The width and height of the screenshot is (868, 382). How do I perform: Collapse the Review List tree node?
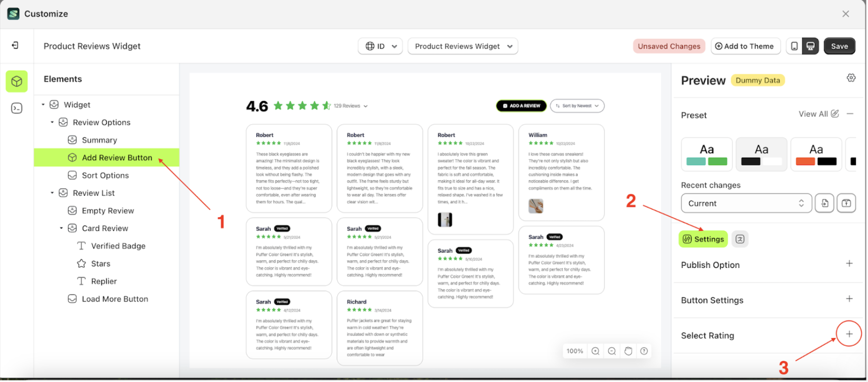point(52,193)
